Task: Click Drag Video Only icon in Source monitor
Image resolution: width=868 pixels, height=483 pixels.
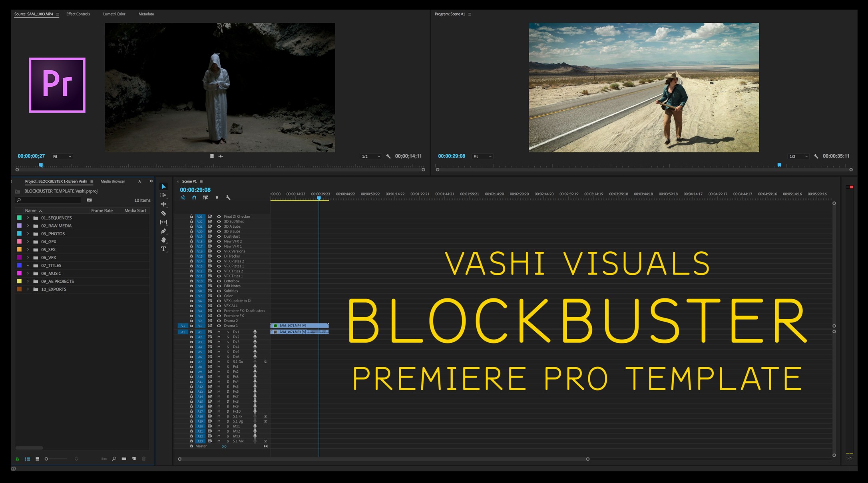Action: coord(212,156)
